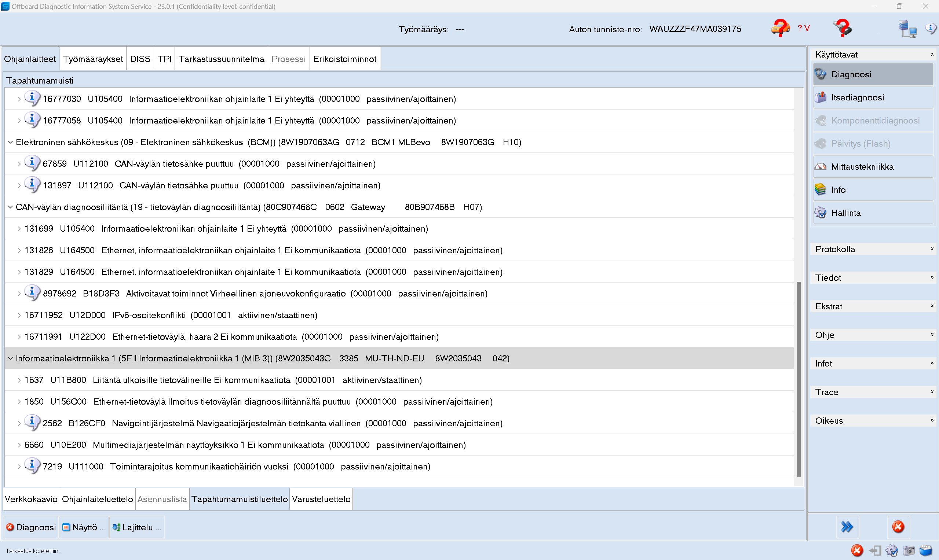Collapse Informaatioelektroniikka 1 MIB 3 node
The image size is (939, 560).
(x=11, y=358)
